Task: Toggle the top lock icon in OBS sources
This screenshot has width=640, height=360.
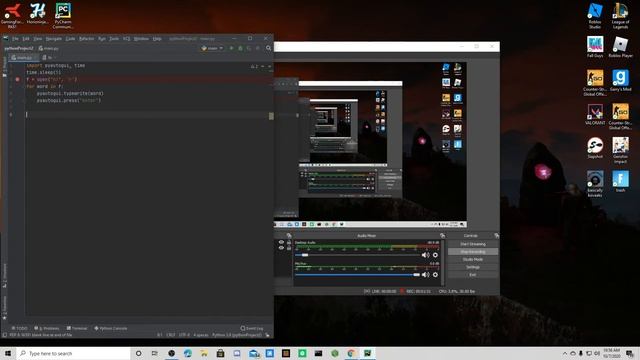Action: (289, 242)
